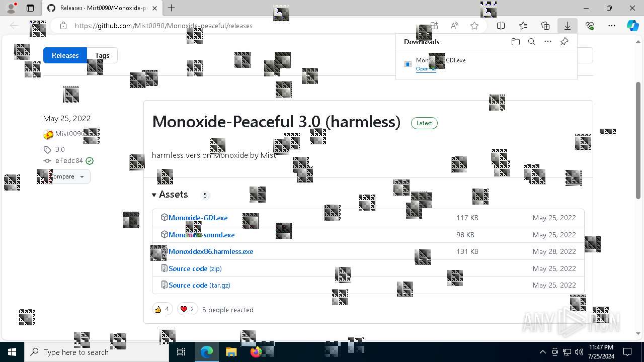Open downloads folder icon
This screenshot has width=644, height=362.
515,42
